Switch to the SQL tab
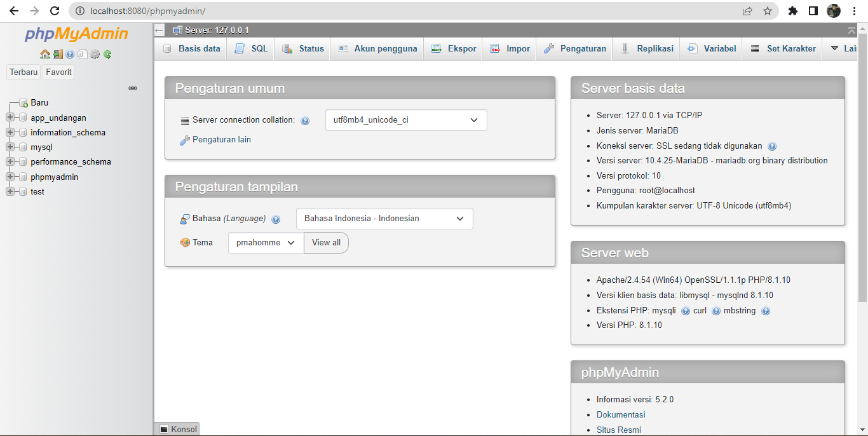Viewport: 868px width, 436px height. coord(252,49)
